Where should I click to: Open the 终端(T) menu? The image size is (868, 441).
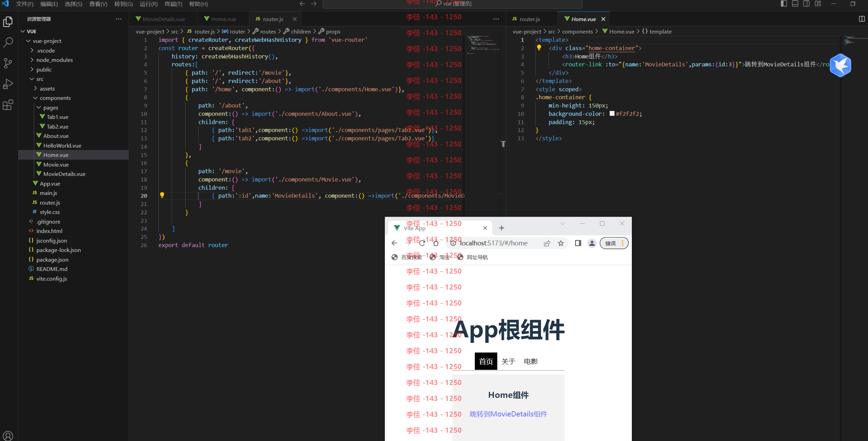[173, 4]
